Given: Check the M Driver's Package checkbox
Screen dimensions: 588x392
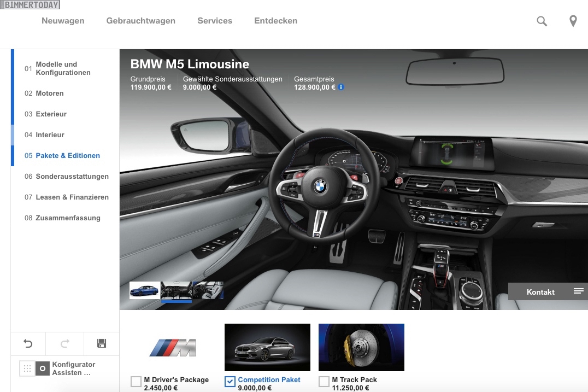Looking at the screenshot, I should click(x=136, y=382).
